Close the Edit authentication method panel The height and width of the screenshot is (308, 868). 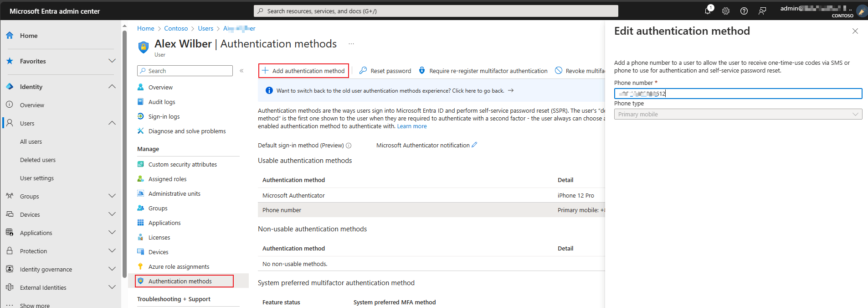tap(855, 31)
